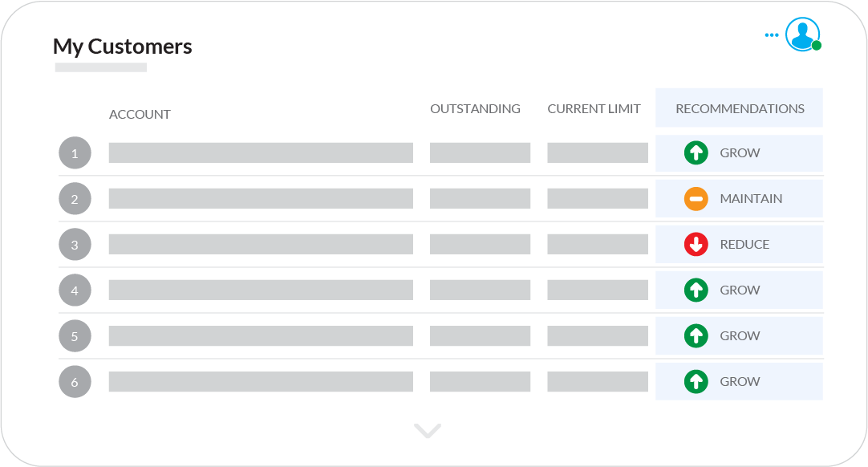Click the orange MAINTAIN icon in row 2
The image size is (868, 467).
(696, 198)
